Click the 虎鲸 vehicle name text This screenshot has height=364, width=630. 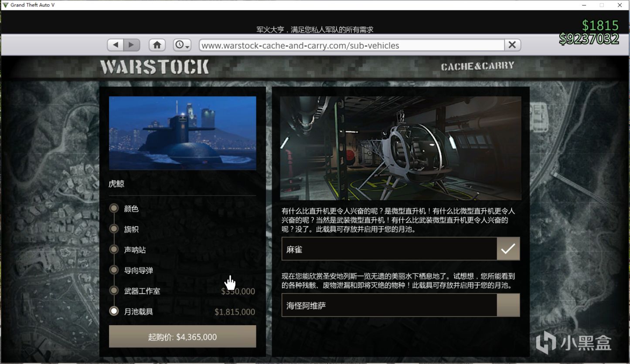tap(116, 184)
